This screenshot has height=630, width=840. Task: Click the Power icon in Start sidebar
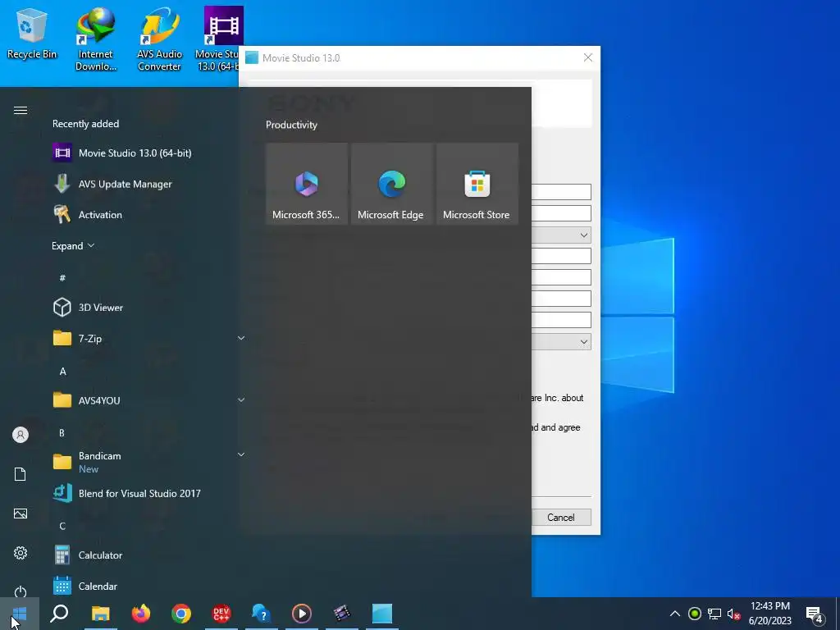[x=21, y=591]
